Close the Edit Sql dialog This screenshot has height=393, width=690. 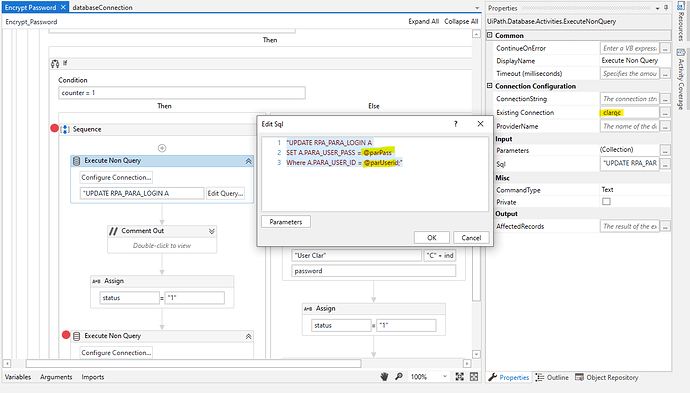pyautogui.click(x=481, y=124)
